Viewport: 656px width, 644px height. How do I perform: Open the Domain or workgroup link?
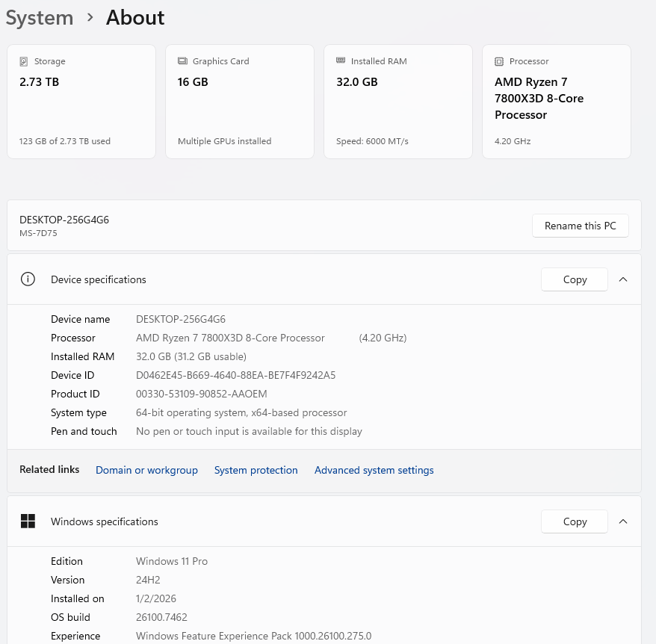tap(146, 470)
